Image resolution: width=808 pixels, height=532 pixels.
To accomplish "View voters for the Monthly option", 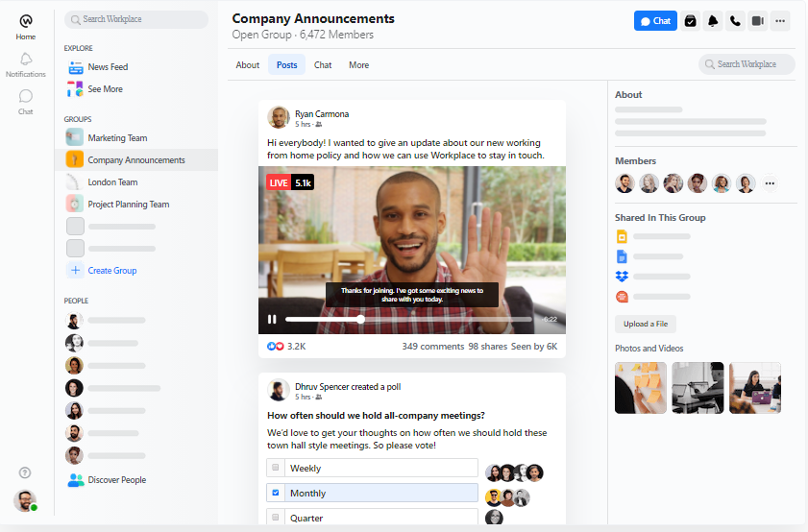I will 507,497.
